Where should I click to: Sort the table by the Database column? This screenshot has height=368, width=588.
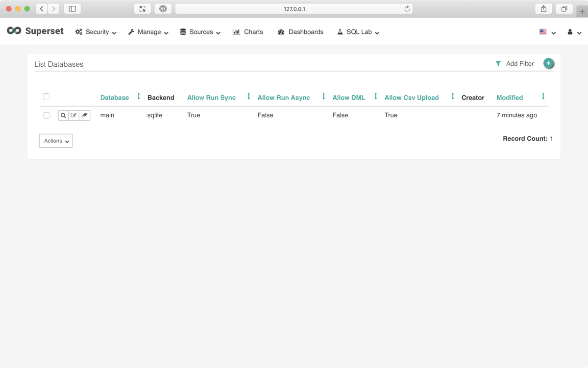click(x=114, y=98)
